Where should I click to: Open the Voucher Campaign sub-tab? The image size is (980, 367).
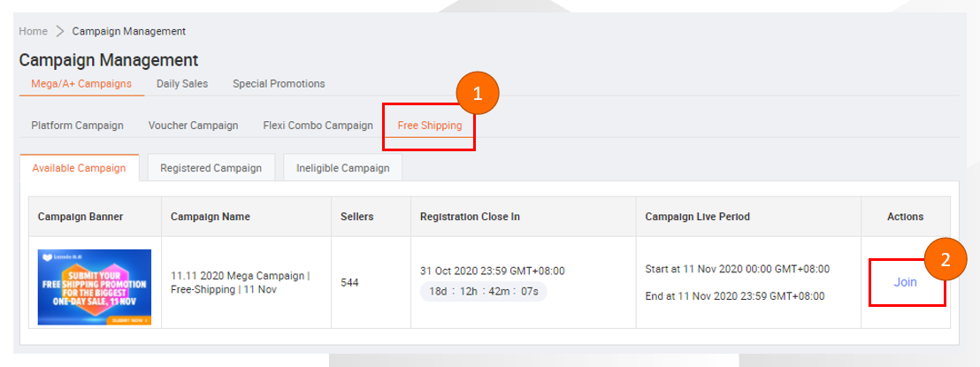click(x=193, y=126)
